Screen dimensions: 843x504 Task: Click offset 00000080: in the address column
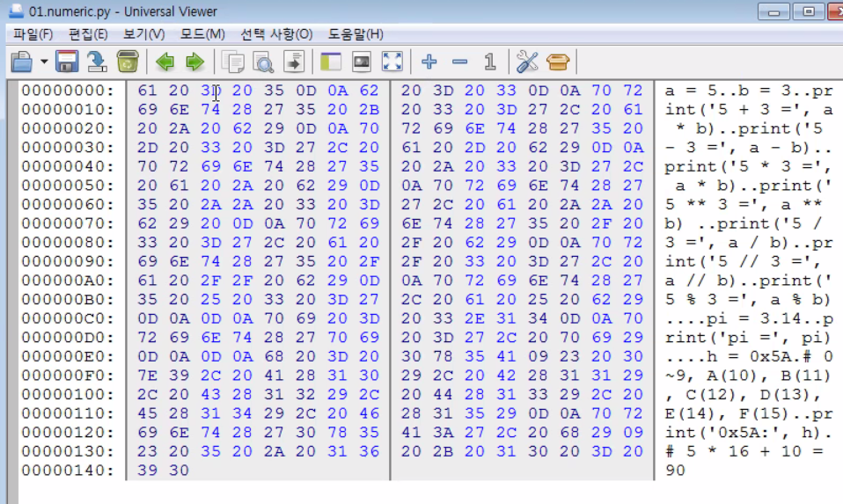(68, 243)
